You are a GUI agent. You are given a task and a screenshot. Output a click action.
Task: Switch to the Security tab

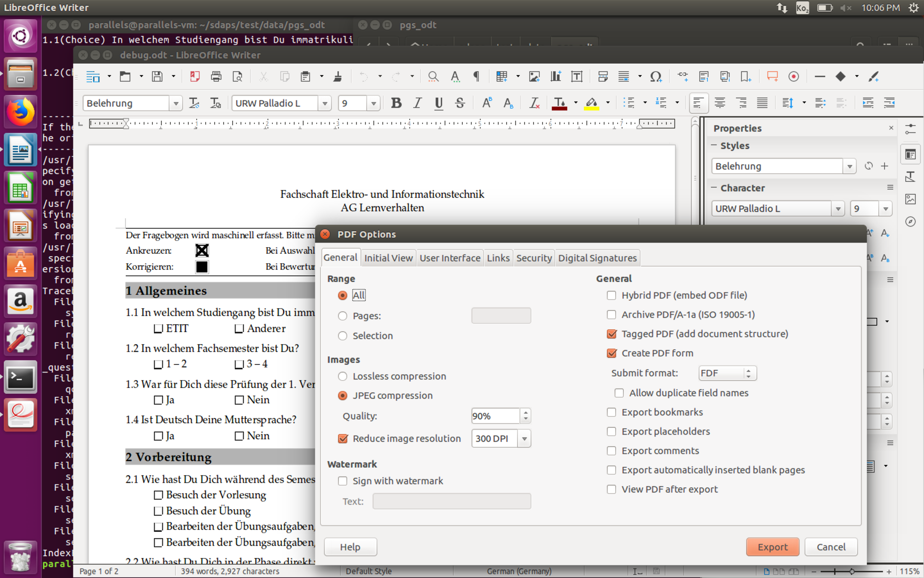(534, 258)
